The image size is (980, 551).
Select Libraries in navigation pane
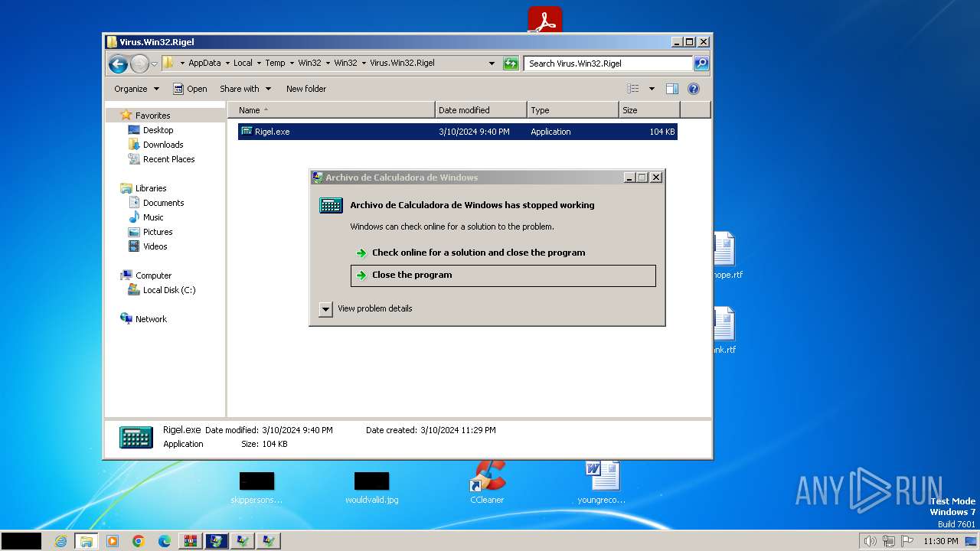(151, 188)
